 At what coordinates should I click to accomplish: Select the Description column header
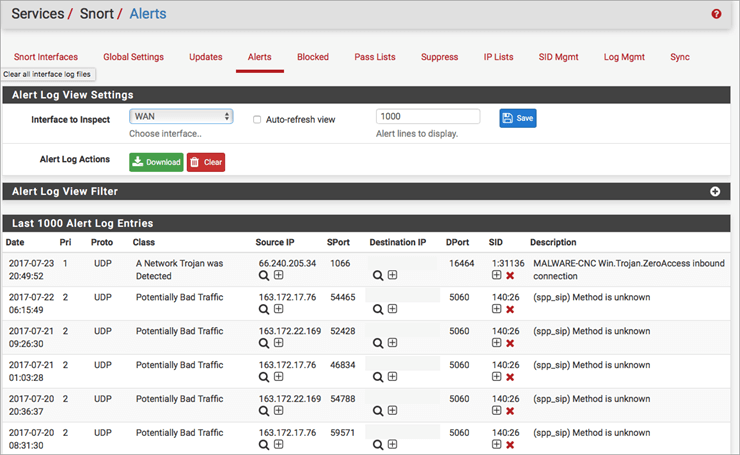(553, 243)
